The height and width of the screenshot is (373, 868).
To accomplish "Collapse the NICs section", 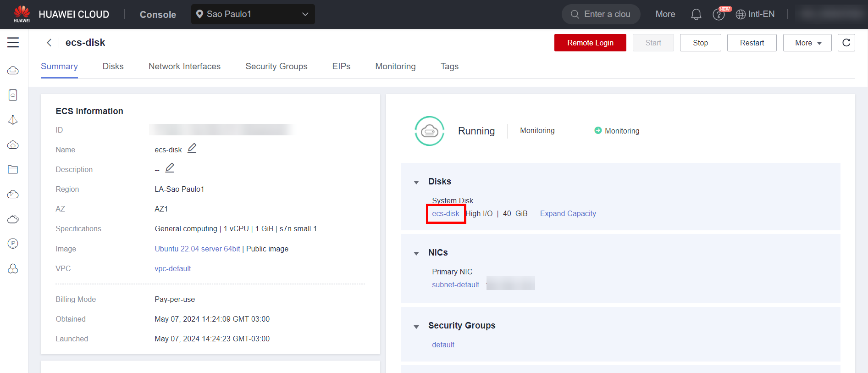I will (416, 253).
